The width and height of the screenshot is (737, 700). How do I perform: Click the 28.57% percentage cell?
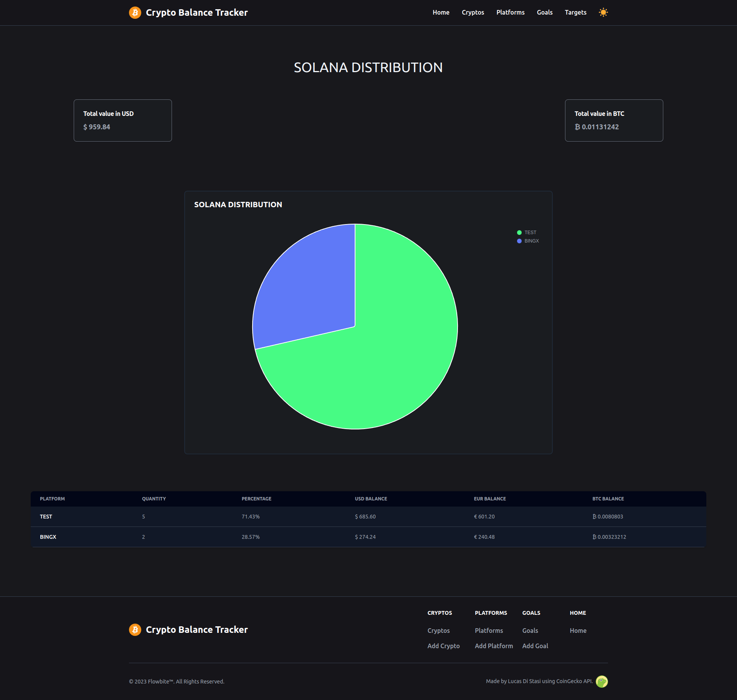(x=251, y=537)
